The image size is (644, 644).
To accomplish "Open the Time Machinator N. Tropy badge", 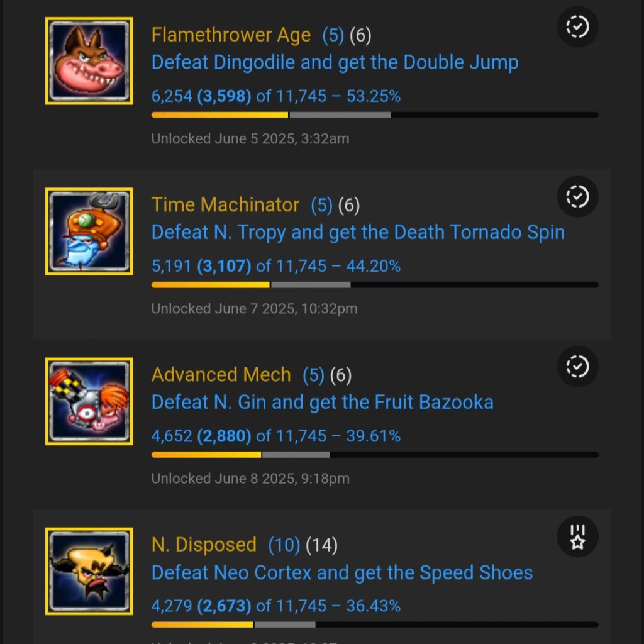I will (89, 231).
